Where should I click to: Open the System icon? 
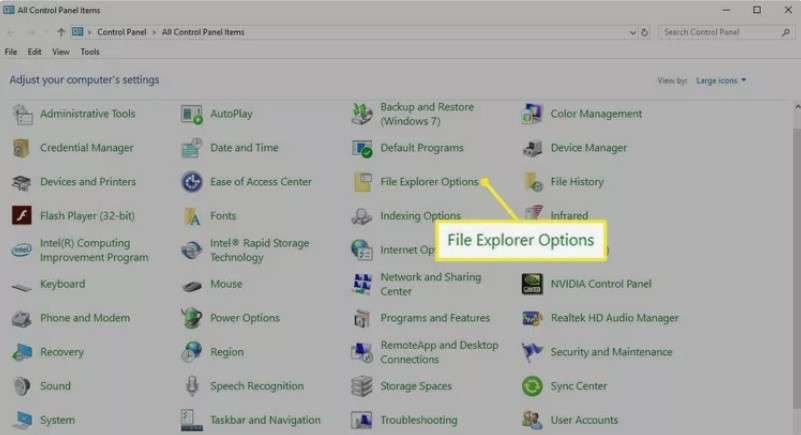pyautogui.click(x=22, y=420)
